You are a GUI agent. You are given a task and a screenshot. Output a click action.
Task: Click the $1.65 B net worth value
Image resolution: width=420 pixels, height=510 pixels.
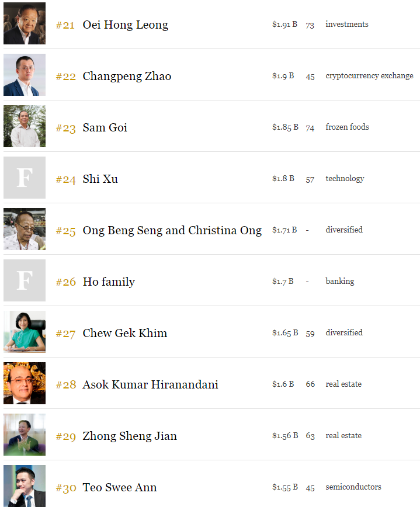point(285,333)
